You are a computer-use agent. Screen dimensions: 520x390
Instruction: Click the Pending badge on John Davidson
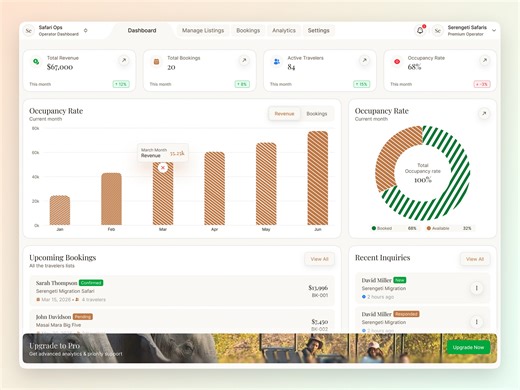click(x=83, y=317)
